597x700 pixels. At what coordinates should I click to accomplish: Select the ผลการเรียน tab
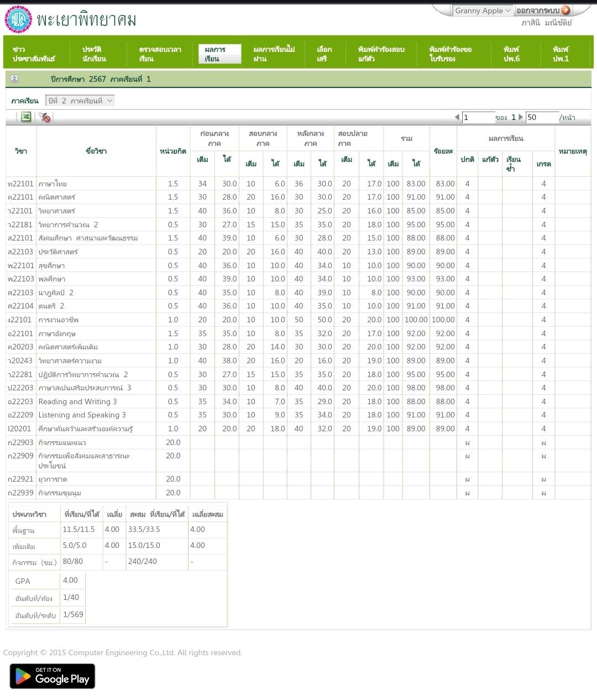219,54
